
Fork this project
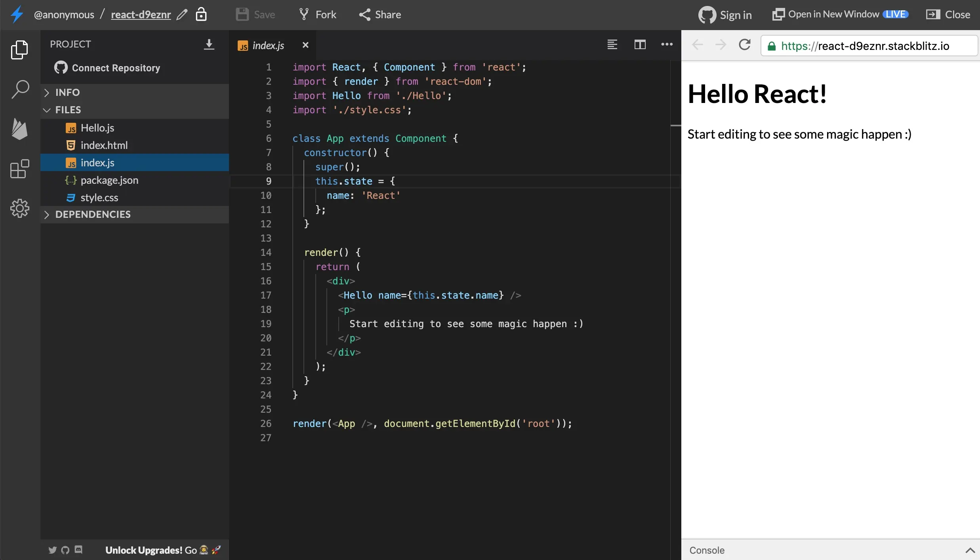pos(317,15)
